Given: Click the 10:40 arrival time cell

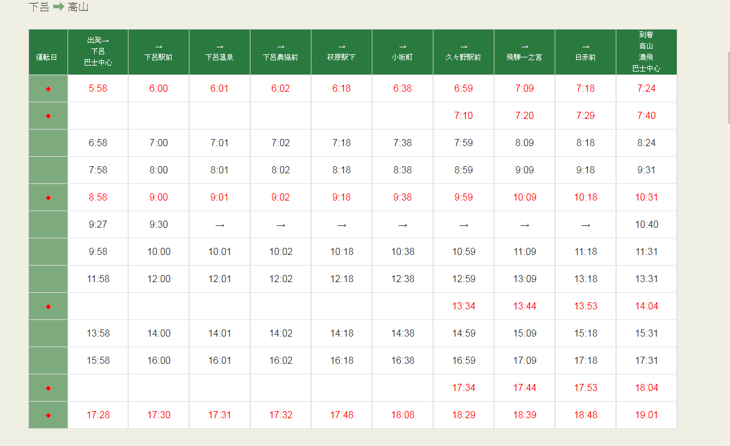Looking at the screenshot, I should [646, 225].
